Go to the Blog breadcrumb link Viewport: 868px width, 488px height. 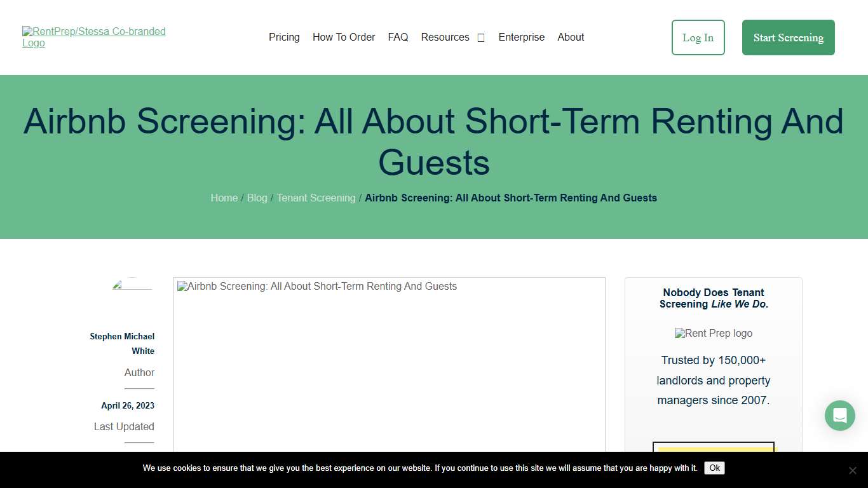[x=257, y=198]
